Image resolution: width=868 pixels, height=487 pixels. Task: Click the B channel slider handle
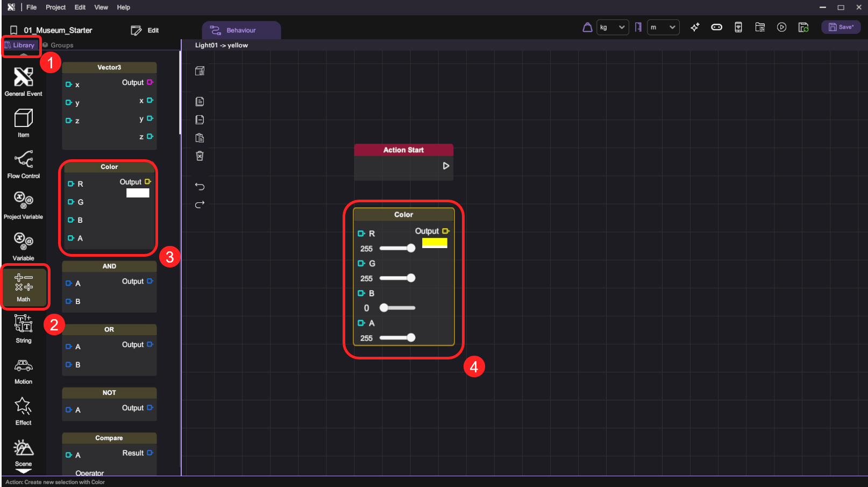pos(384,308)
